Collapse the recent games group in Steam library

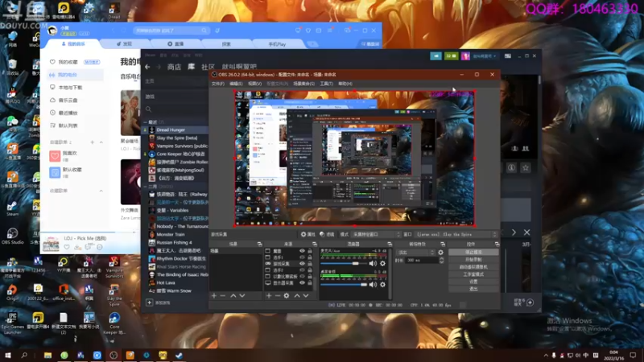pyautogui.click(x=146, y=122)
